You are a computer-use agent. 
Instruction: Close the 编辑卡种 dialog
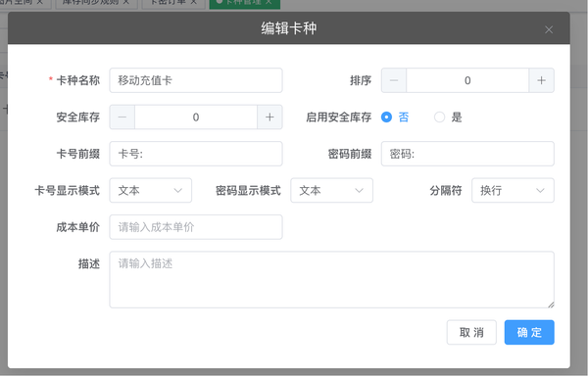click(x=549, y=29)
